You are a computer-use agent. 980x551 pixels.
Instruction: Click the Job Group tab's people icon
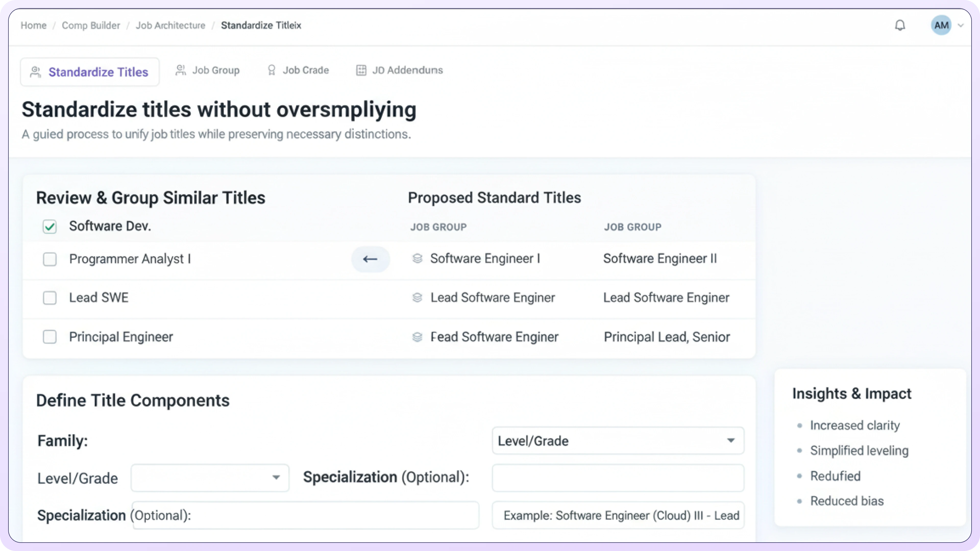pyautogui.click(x=181, y=70)
